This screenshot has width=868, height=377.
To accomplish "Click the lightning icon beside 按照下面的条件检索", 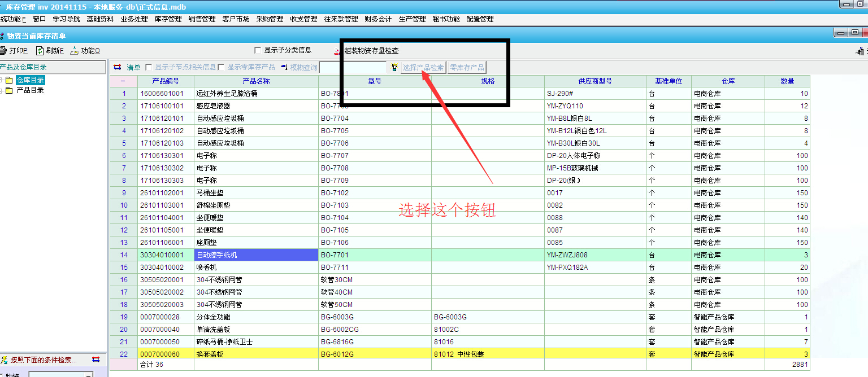I will [x=4, y=360].
